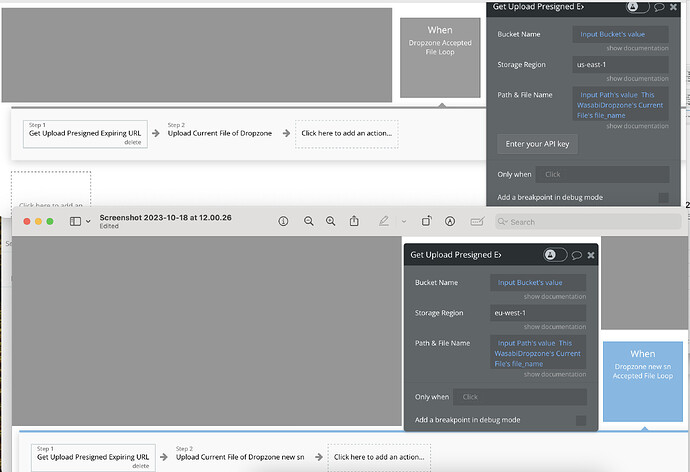Open 'show documentation' under upper Path & File Name
This screenshot has height=472, width=690.
(x=637, y=126)
